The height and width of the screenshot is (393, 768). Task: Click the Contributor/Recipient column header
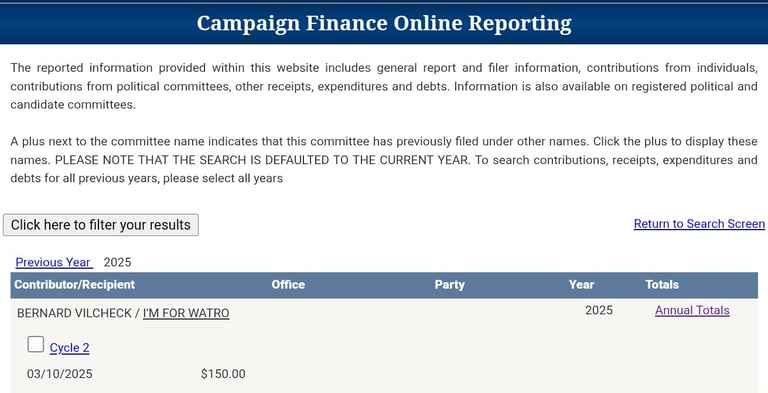click(74, 285)
